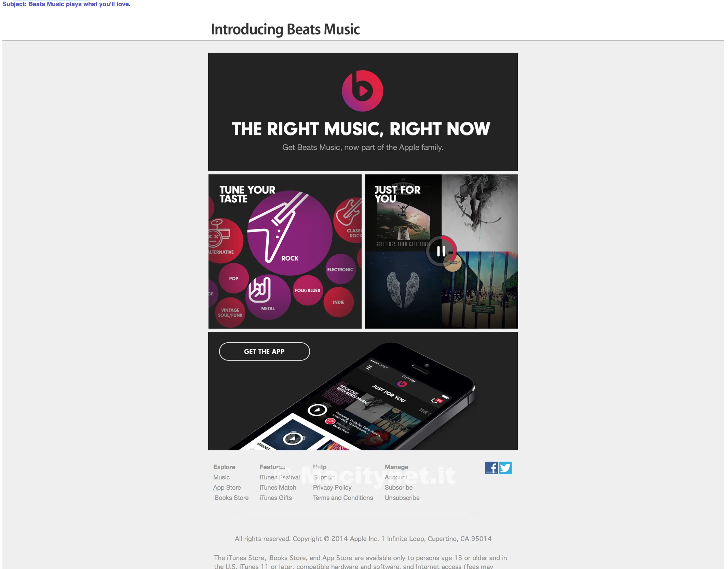Open the iTunes Festival link
The image size is (728, 569).
click(280, 477)
